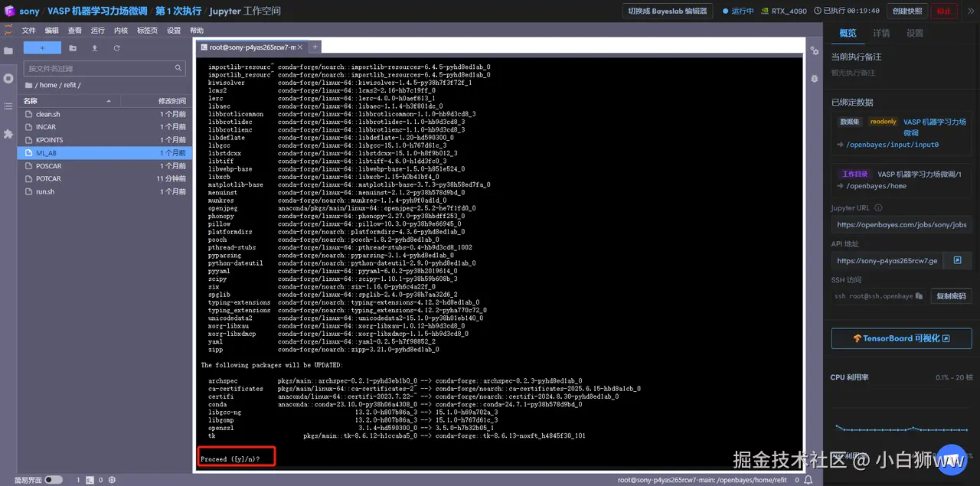Close the root@sony terminal tab
This screenshot has height=486, width=980.
coord(300,47)
